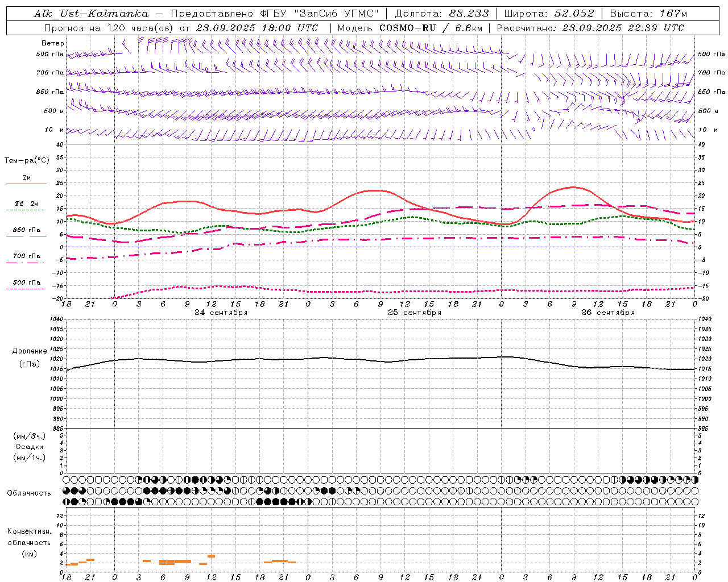The height and width of the screenshot is (582, 728).
Task: Click the (гПа) unit under Давление
Action: pyautogui.click(x=30, y=364)
